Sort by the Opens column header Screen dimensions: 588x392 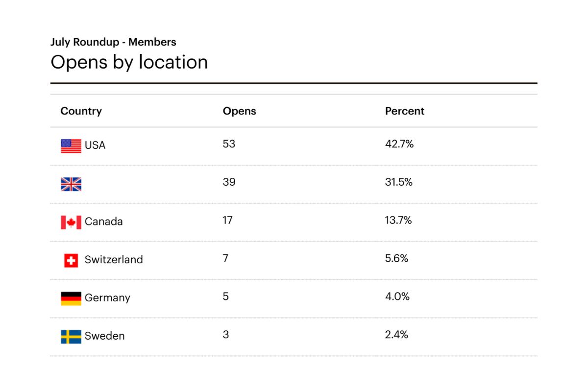[x=240, y=111]
